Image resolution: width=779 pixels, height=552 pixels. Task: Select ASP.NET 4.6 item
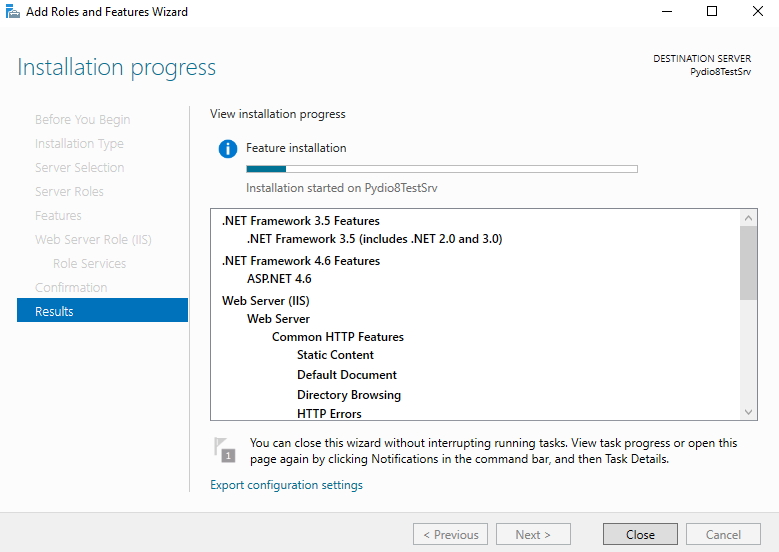(x=279, y=279)
